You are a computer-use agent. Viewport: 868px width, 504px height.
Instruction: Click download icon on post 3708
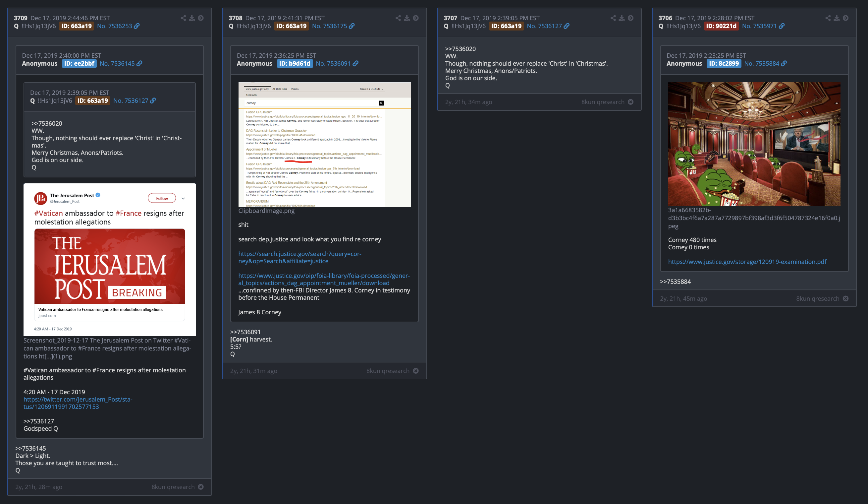click(407, 18)
